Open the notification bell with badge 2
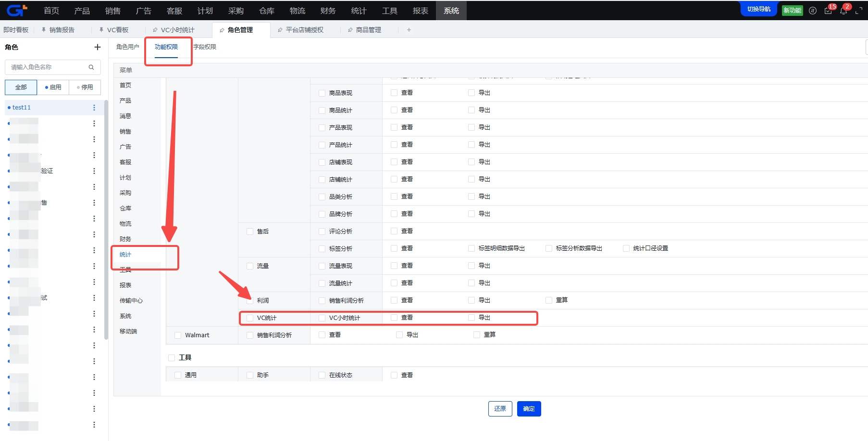868x441 pixels. coord(843,11)
